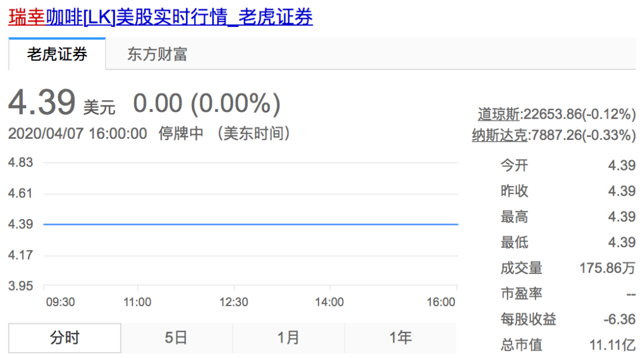
Task: Select the 5日 chart period
Action: tap(176, 338)
